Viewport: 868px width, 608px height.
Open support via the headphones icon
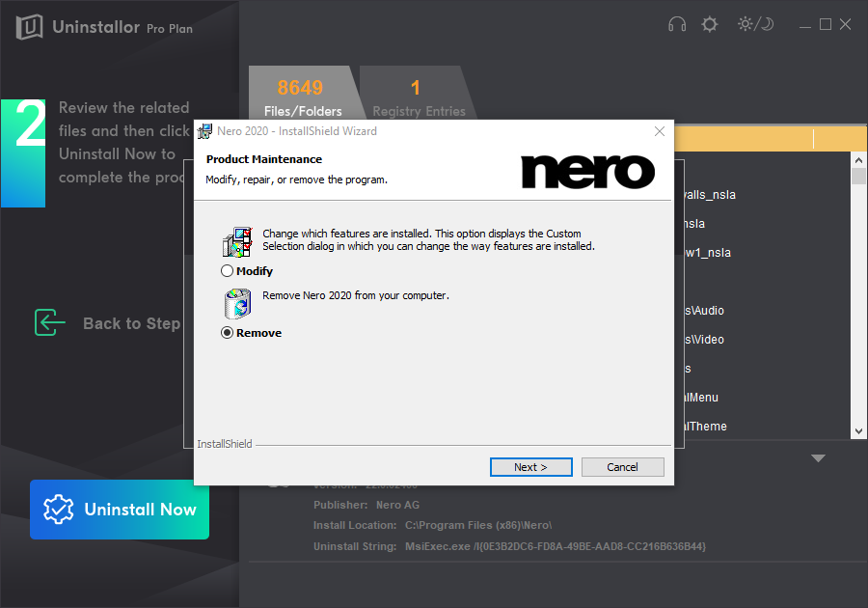click(677, 24)
